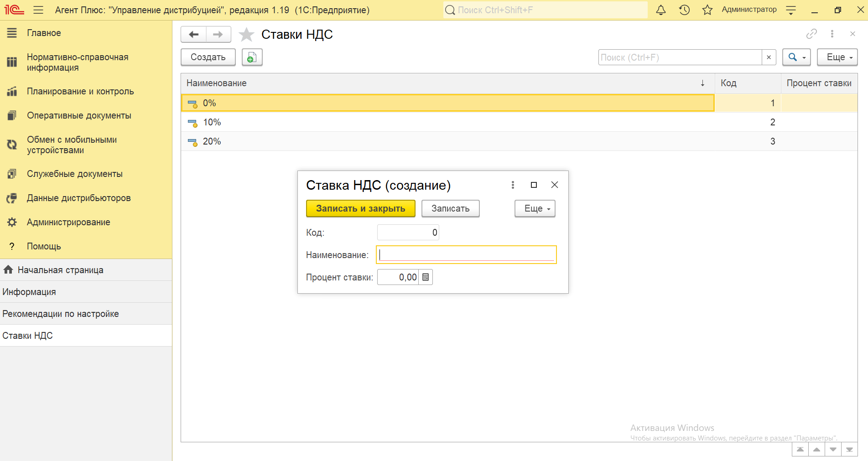Switch to the Ставки НДС tab
The width and height of the screenshot is (868, 461).
(86, 336)
